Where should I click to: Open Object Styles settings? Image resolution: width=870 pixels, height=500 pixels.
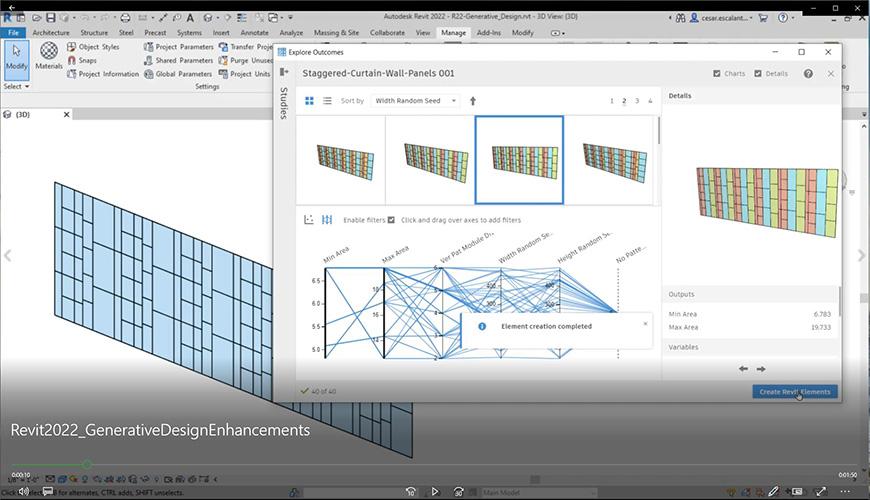pyautogui.click(x=93, y=47)
